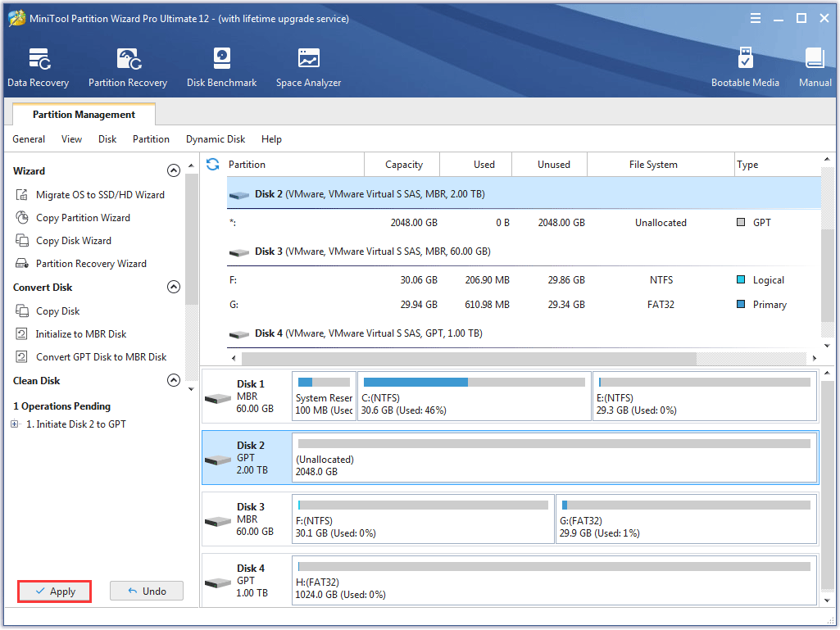Launch Partition Recovery from the toolbar

point(127,67)
